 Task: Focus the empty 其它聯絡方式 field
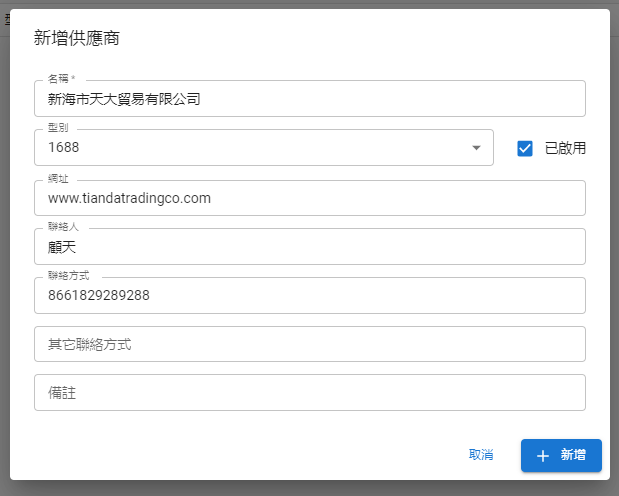[310, 344]
